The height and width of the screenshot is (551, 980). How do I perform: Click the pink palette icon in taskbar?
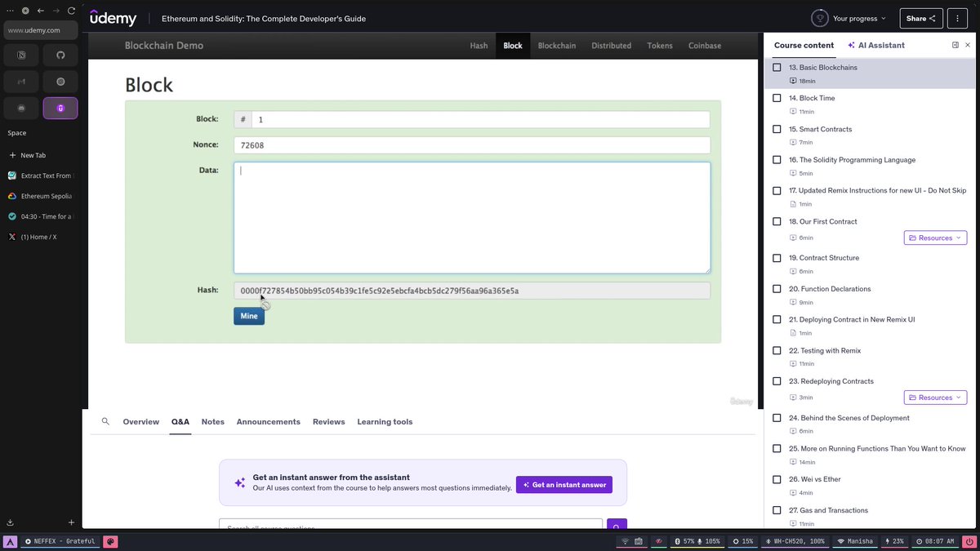(x=110, y=541)
